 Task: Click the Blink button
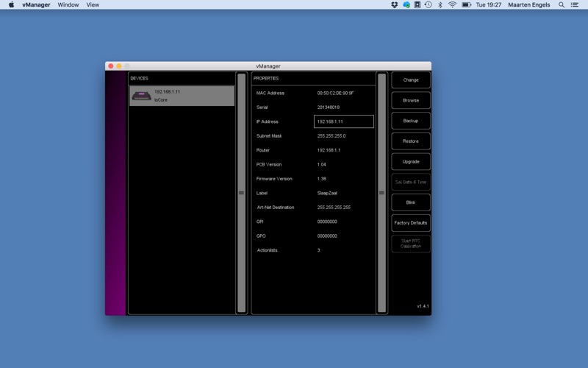411,202
